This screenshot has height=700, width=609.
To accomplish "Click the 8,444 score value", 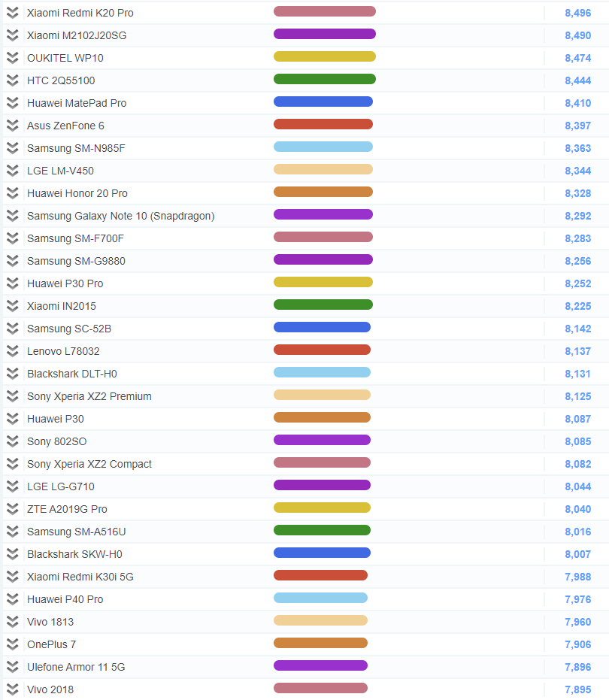I will [577, 80].
